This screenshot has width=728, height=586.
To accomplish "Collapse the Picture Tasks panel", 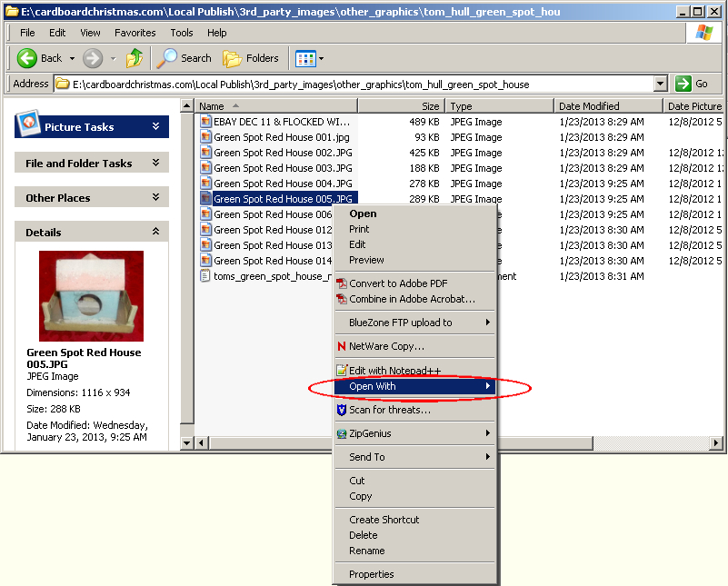I will pyautogui.click(x=156, y=127).
